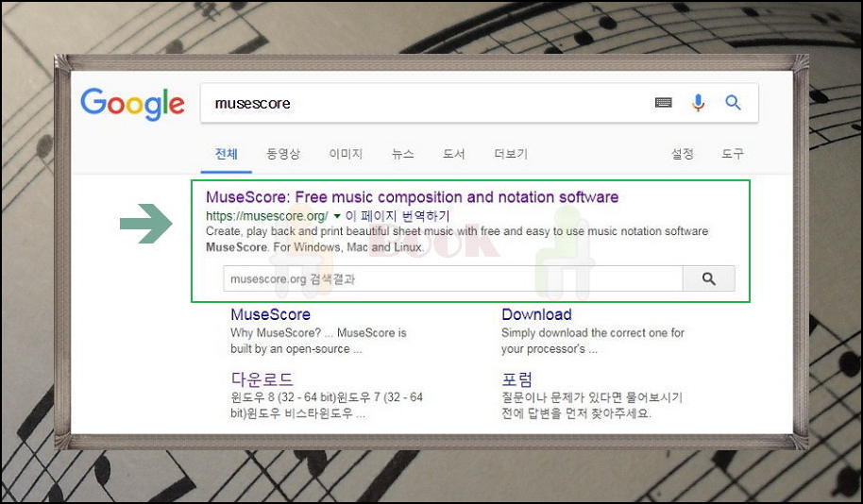
Task: Click text '질문이나 문제가 있다면 물어보시기'
Action: click(x=592, y=397)
